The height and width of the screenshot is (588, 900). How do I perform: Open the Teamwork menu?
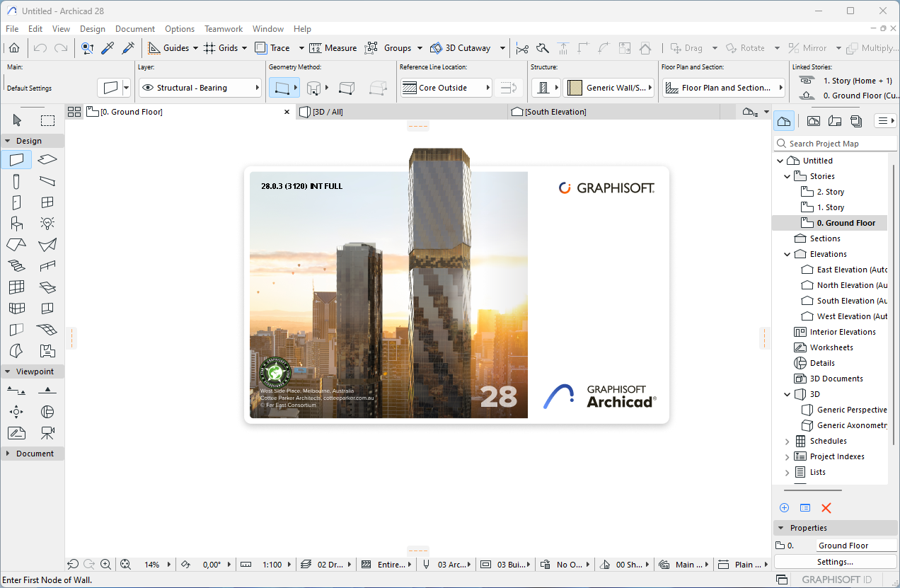tap(224, 29)
